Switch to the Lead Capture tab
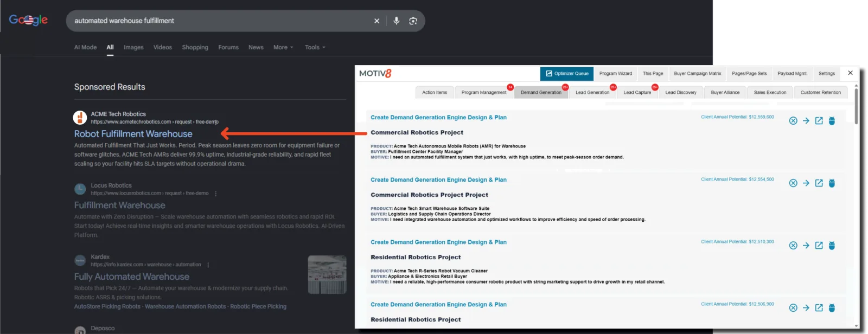The image size is (868, 334). (637, 92)
